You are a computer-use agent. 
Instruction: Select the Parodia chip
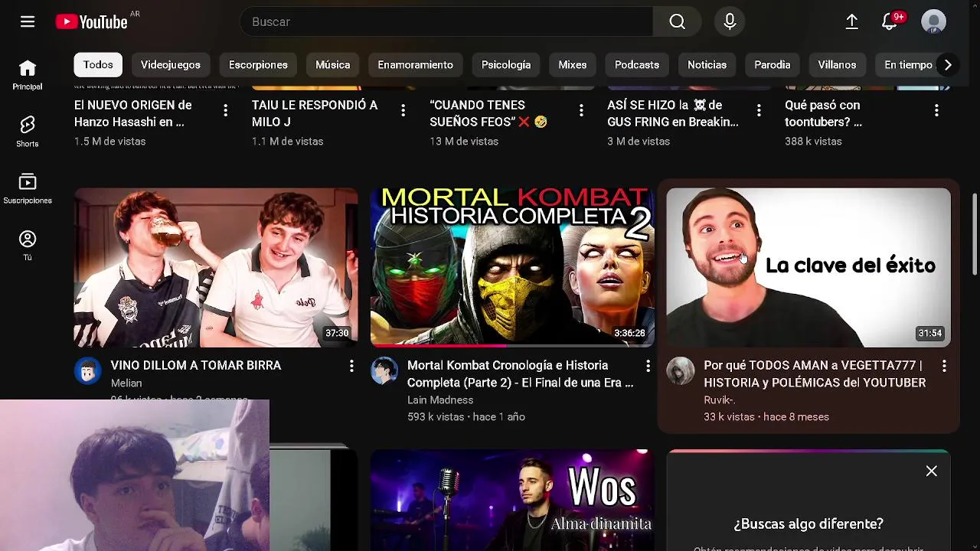pos(772,65)
